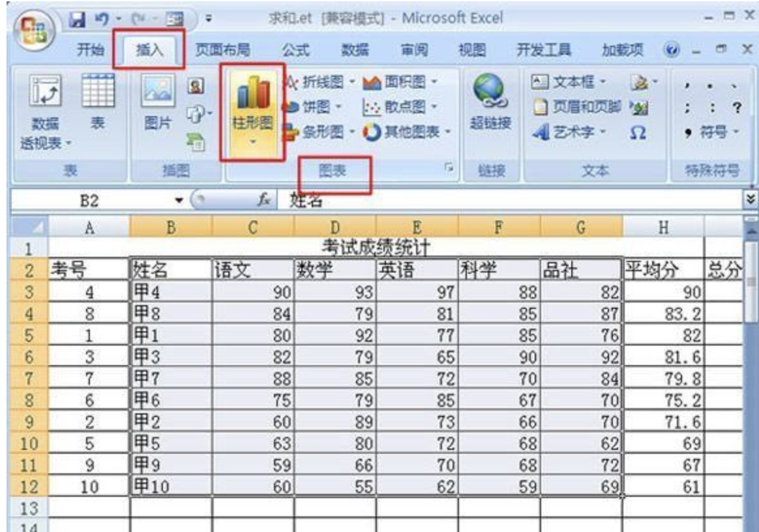Insert a table (表)

pos(98,102)
